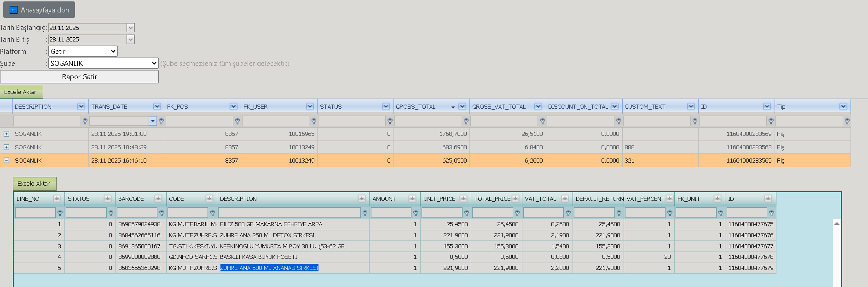This screenshot has width=868, height=287.
Task: Collapse the highlighted row dated 28.11.2025 16:46:10
Action: (x=6, y=161)
